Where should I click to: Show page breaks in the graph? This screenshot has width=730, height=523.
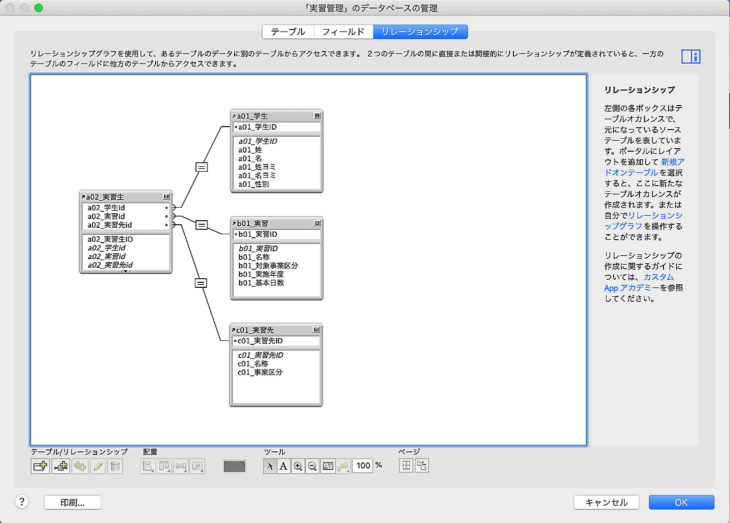[406, 466]
